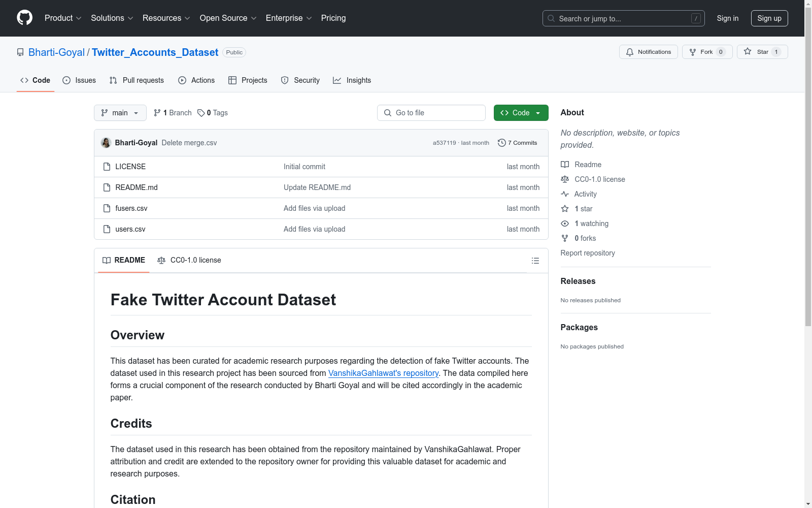The height and width of the screenshot is (508, 812).
Task: Open the fusers.csv file name
Action: [x=131, y=208]
